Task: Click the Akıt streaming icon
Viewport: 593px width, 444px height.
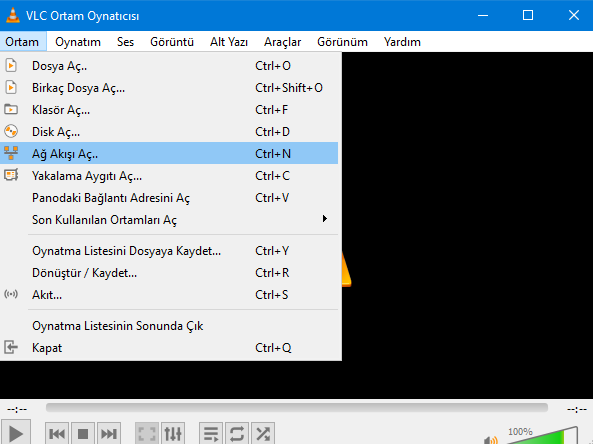Action: point(11,294)
